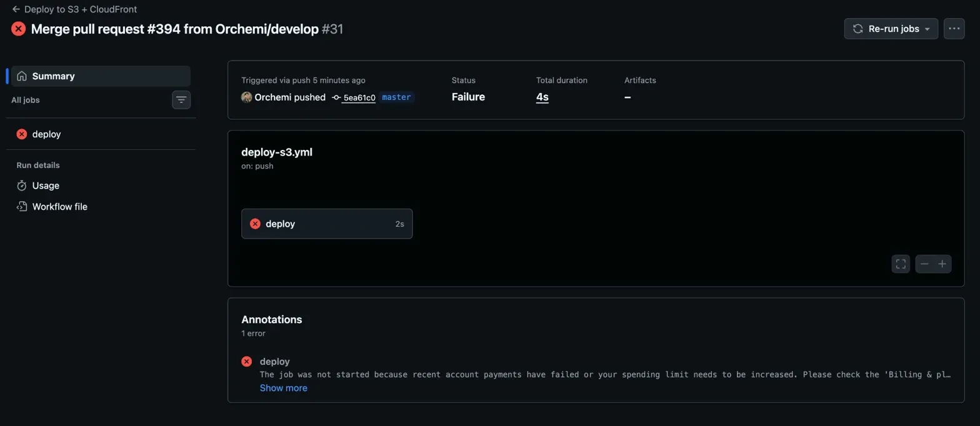Click the Annotations heading
Viewport: 980px width, 426px height.
pyautogui.click(x=272, y=319)
